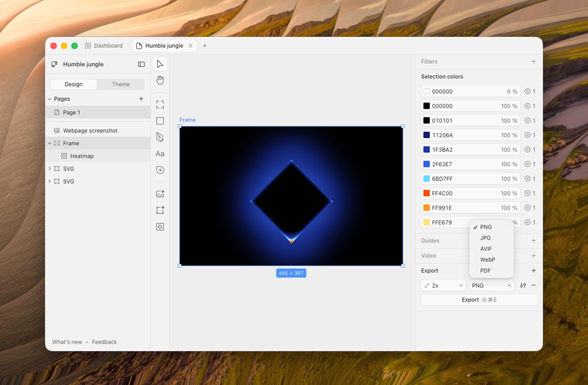Open a new tab with plus
The image size is (588, 385).
pyautogui.click(x=205, y=46)
